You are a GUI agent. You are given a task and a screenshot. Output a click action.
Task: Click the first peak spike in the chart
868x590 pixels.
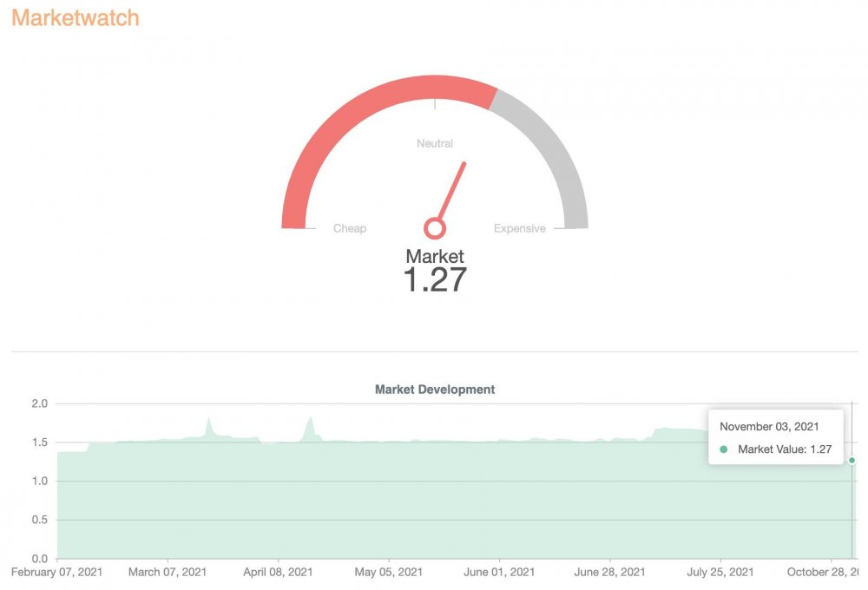209,425
